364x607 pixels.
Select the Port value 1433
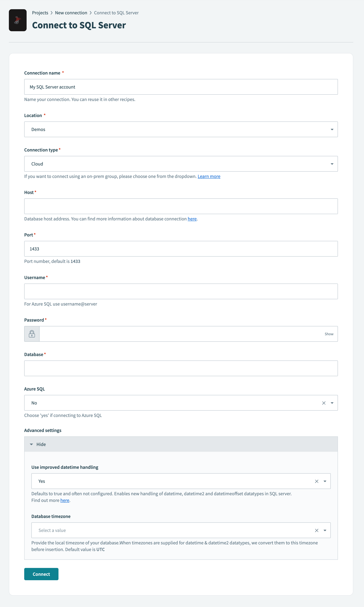[x=35, y=249]
